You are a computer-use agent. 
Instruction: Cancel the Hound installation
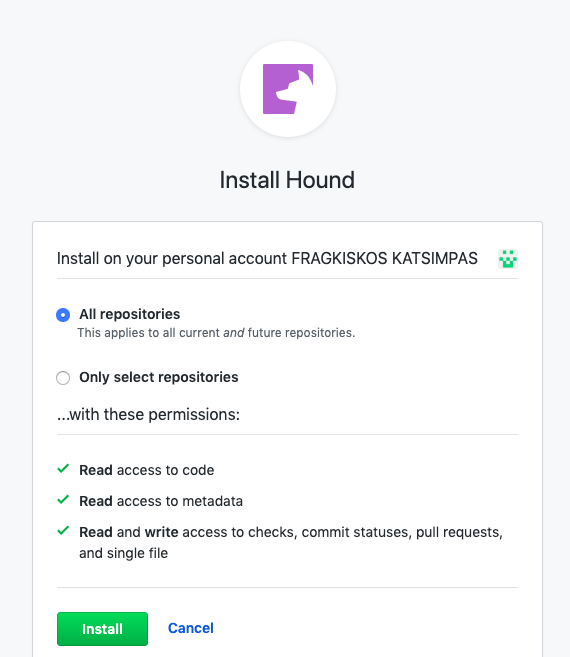tap(191, 628)
